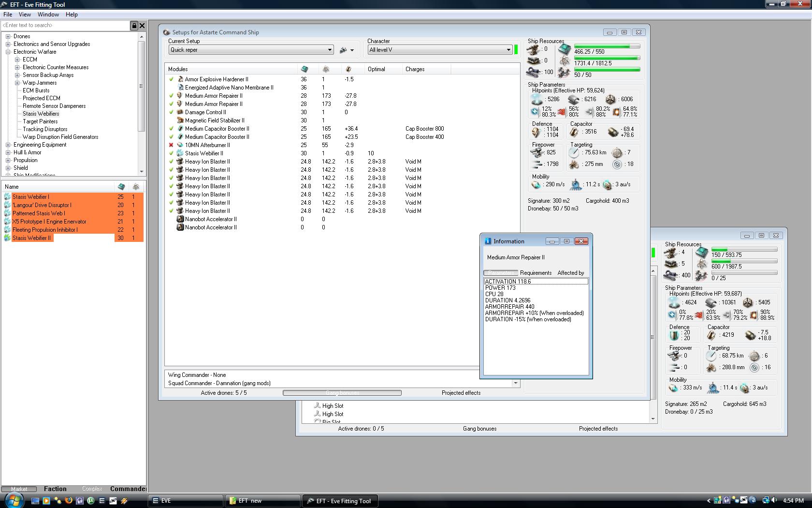Click the armor hitpoints icon next to 6216
Viewport: 812px width, 508px height.
click(573, 99)
